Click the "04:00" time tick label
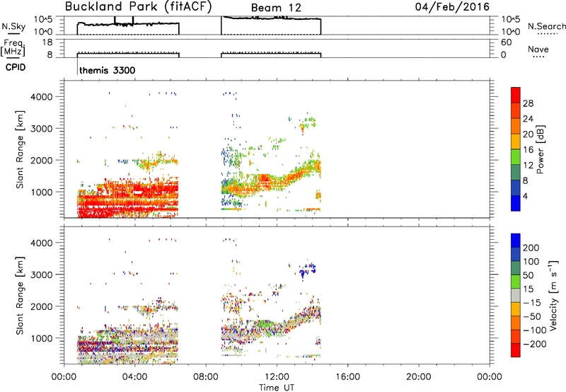Viewport: 566px width, 392px height. 134,377
